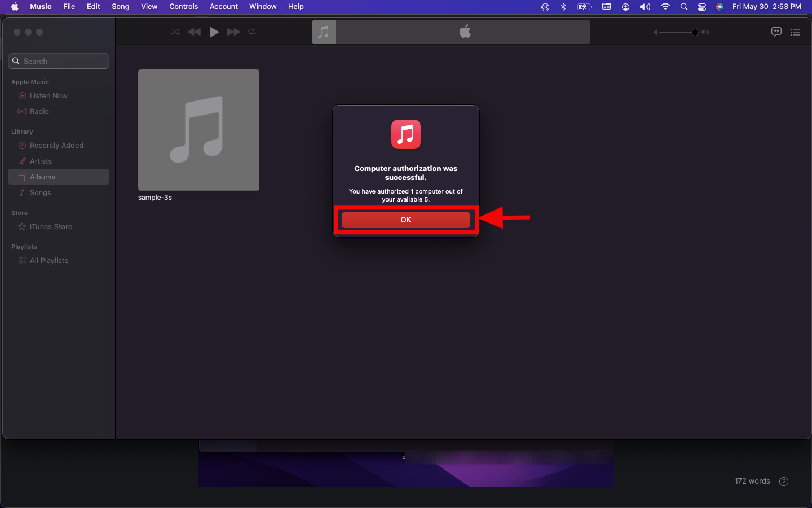Skip to the previous track

pyautogui.click(x=194, y=32)
